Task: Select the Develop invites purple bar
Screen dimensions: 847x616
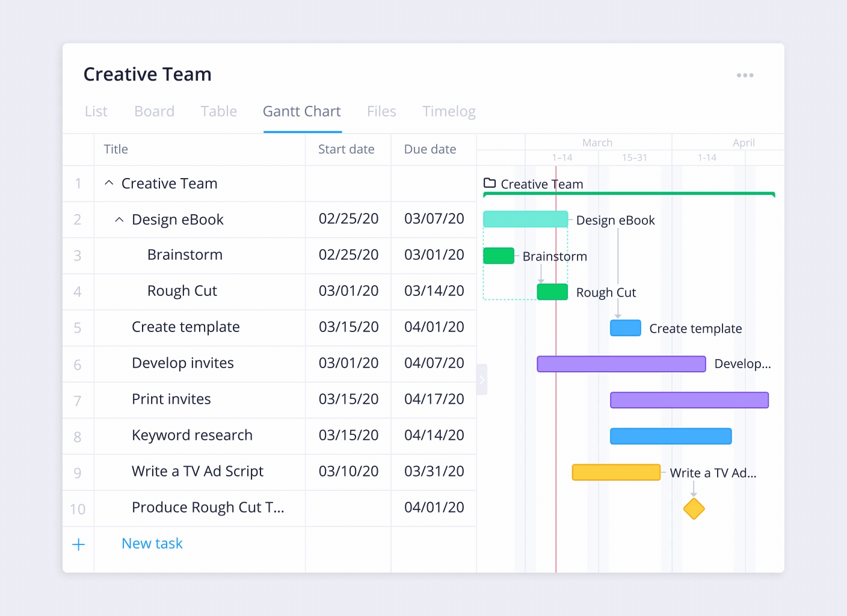Action: (621, 363)
